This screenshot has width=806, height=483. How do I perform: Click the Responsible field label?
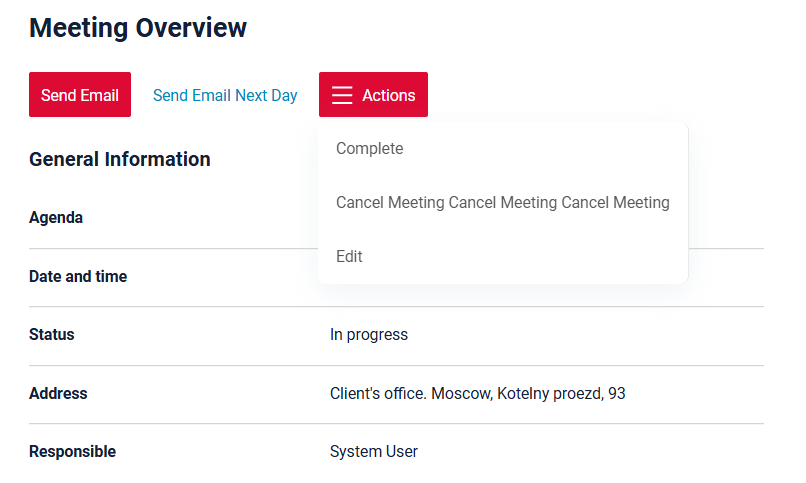[x=72, y=452]
